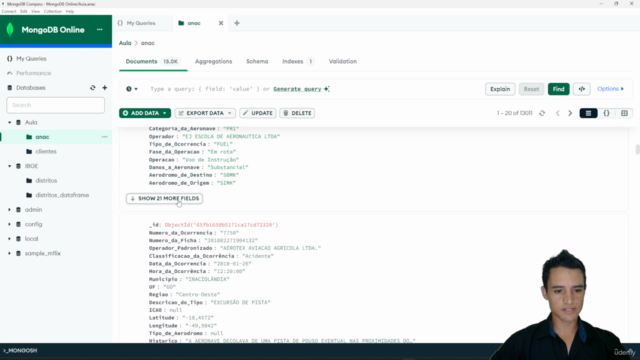
Task: Click the Find button
Action: coord(558,89)
